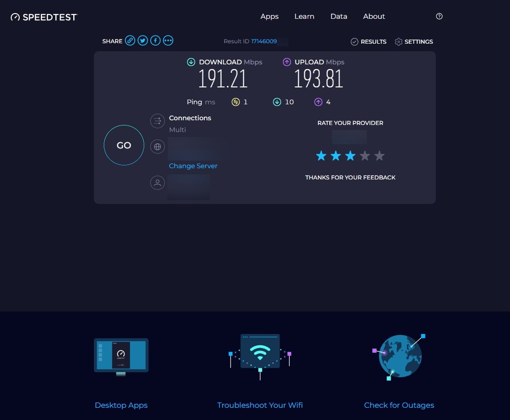Image resolution: width=510 pixels, height=420 pixels.
Task: Open the Learn menu
Action: click(x=304, y=16)
